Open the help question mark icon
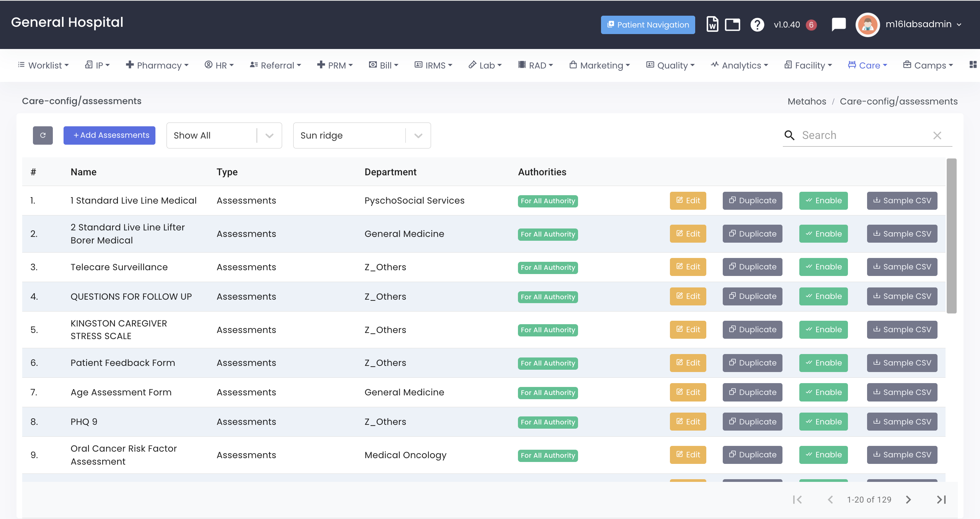980x519 pixels. point(757,24)
